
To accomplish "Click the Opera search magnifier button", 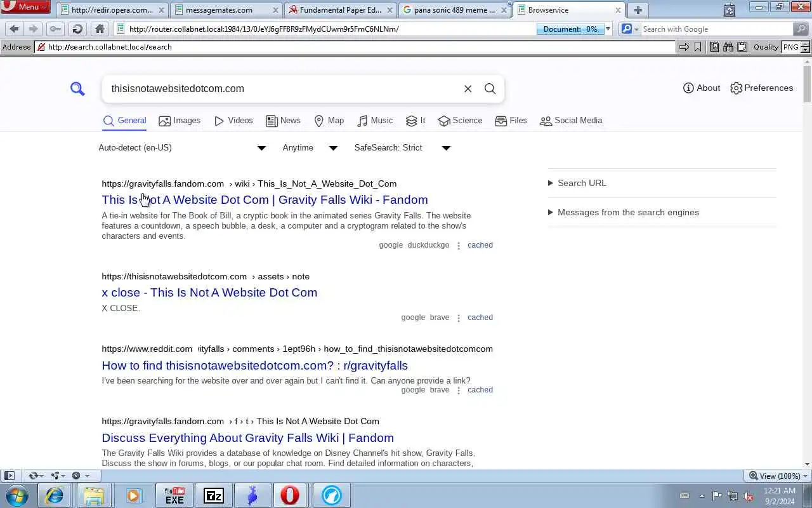I will tap(801, 29).
